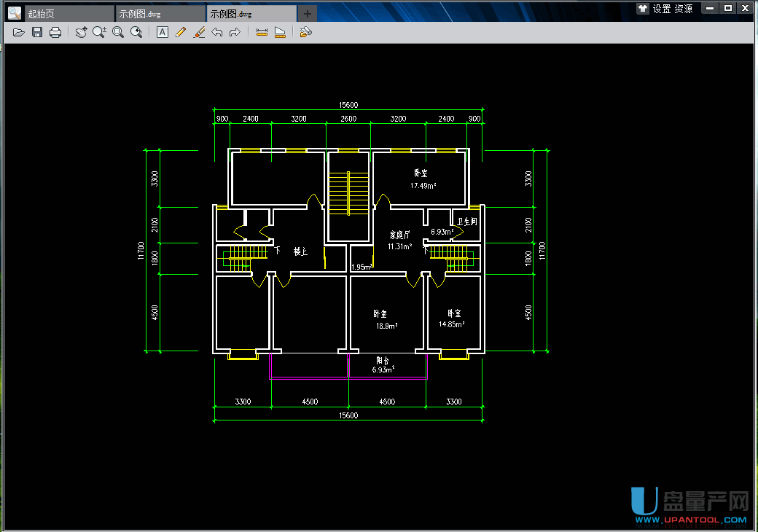Select the measure area triangle ruler tool
758x532 pixels.
point(280,32)
